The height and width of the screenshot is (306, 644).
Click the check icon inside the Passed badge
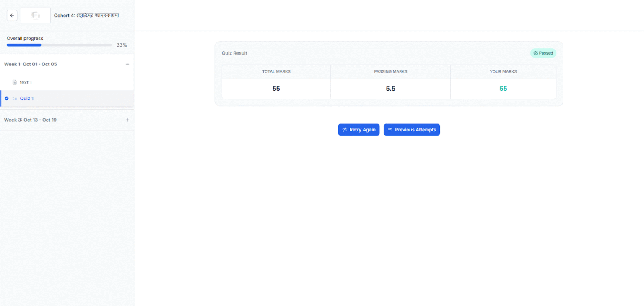click(535, 53)
